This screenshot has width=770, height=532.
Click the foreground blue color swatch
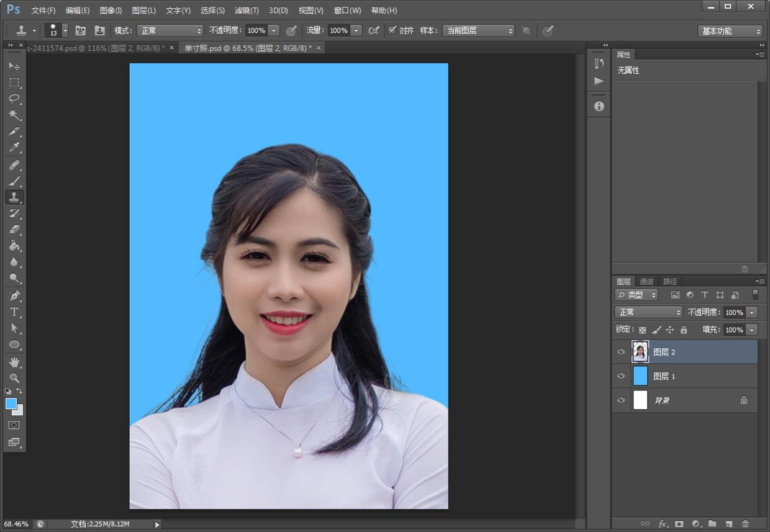click(x=11, y=404)
